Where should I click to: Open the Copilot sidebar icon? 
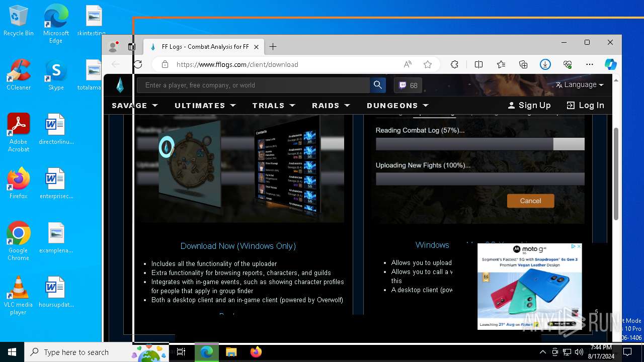click(x=611, y=64)
